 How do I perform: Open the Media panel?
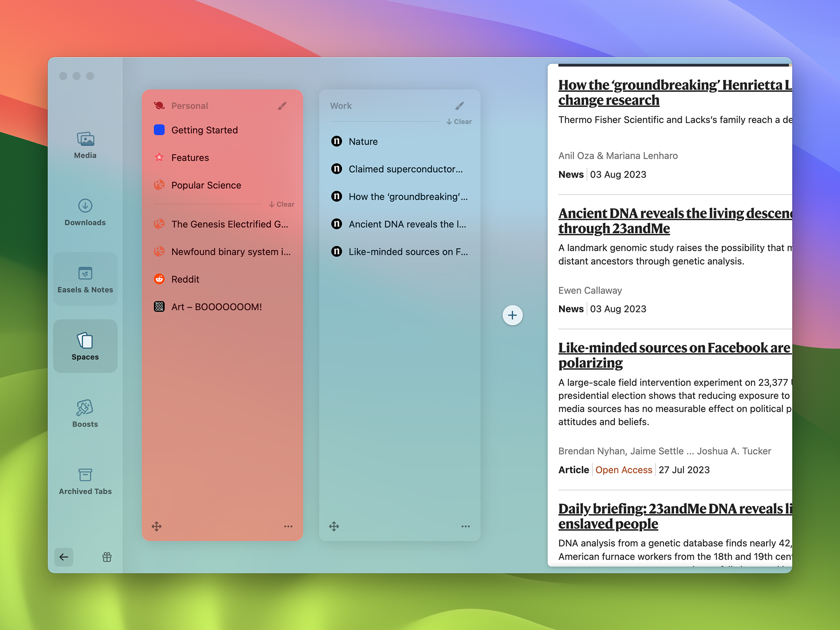[84, 144]
